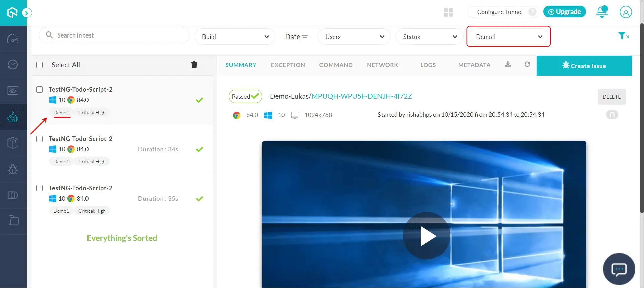Switch to the LOGS tab
644x288 pixels.
pyautogui.click(x=428, y=65)
